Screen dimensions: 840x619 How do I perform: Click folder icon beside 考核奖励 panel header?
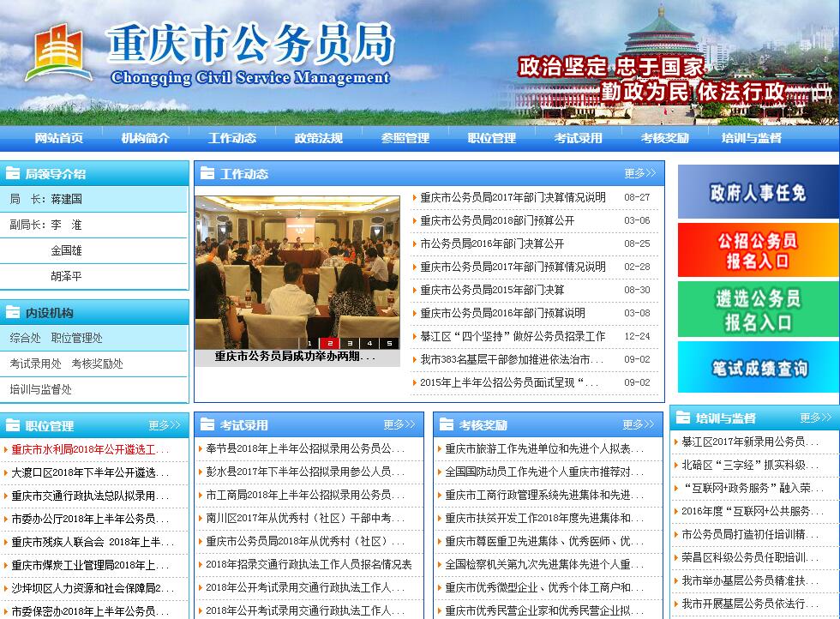coord(446,424)
